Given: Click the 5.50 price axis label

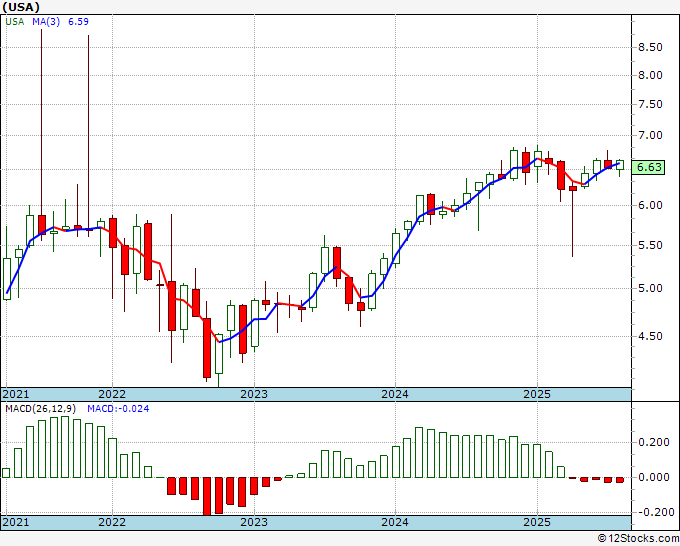Looking at the screenshot, I should pyautogui.click(x=650, y=245).
